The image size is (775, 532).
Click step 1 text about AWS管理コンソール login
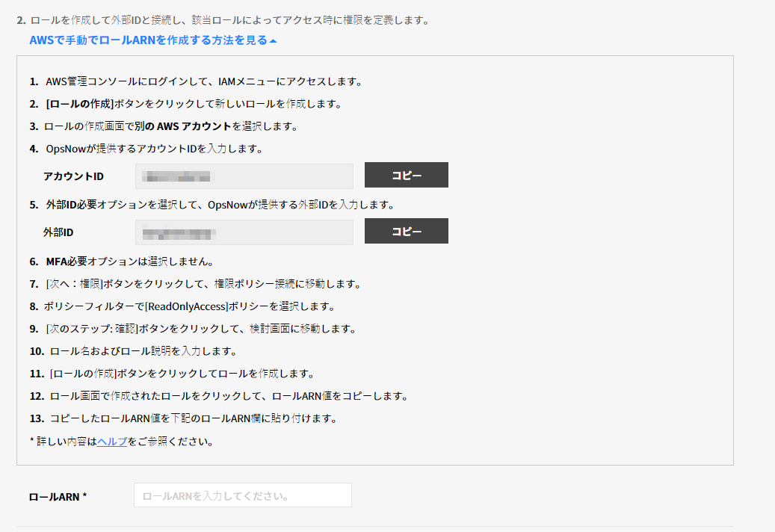pyautogui.click(x=203, y=81)
